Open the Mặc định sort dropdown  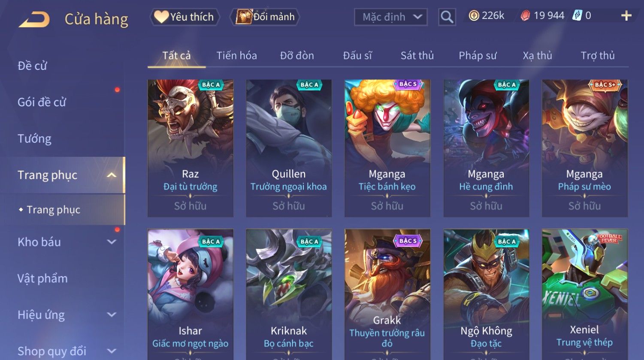coord(391,17)
